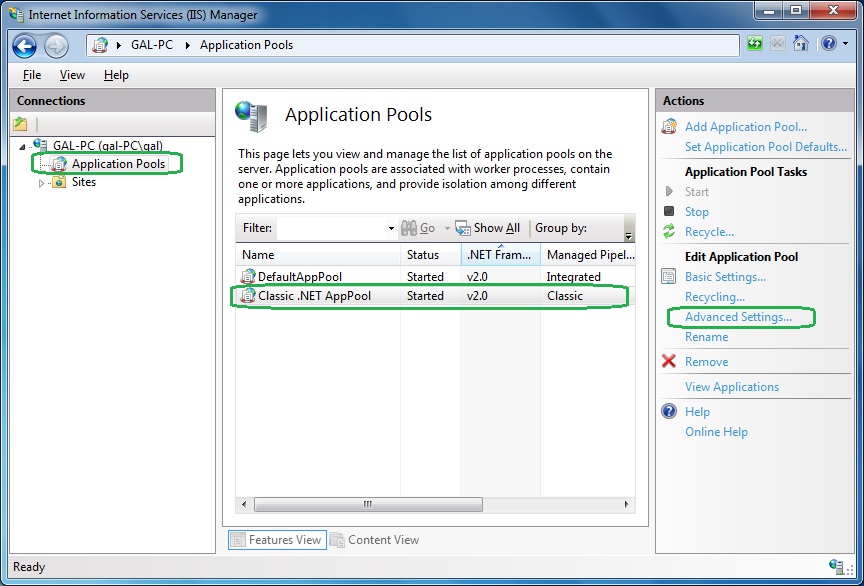The image size is (864, 586).
Task: Recycle the selected application pool
Action: click(709, 232)
